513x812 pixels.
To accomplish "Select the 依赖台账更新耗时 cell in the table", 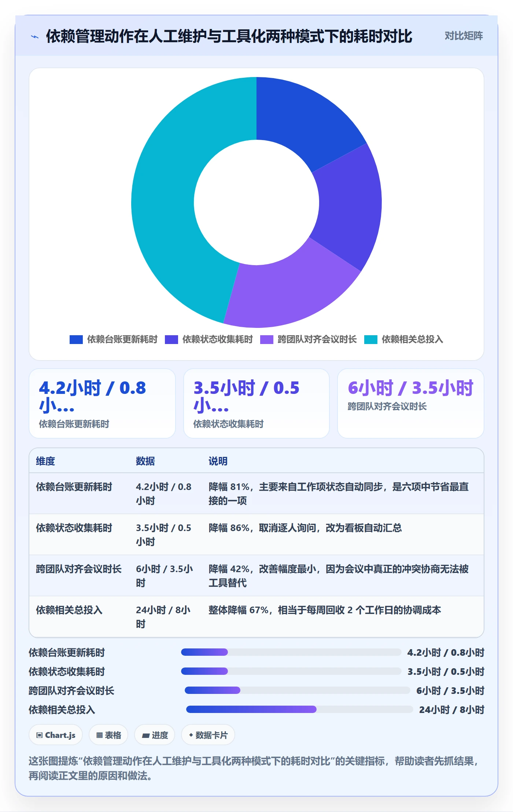I will click(74, 487).
